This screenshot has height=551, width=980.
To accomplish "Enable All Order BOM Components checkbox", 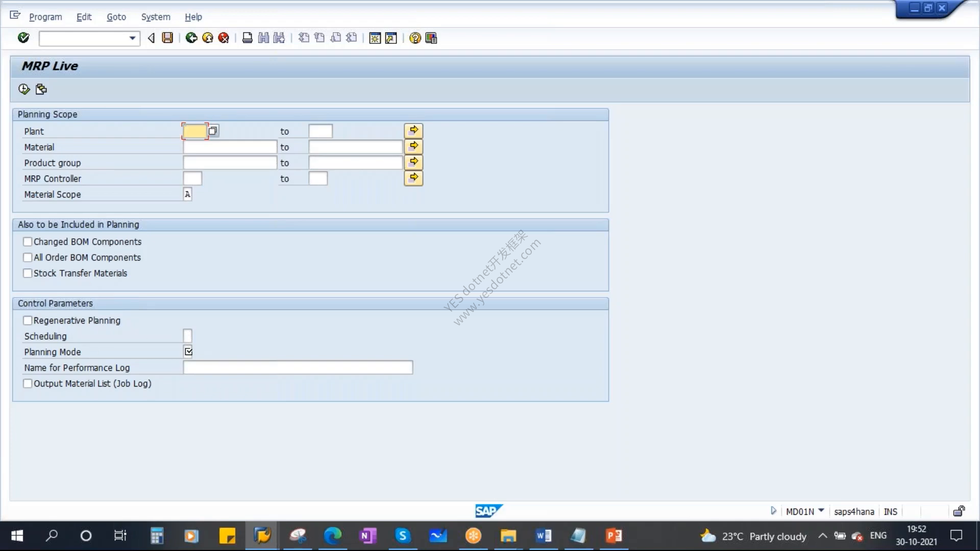I will 28,258.
